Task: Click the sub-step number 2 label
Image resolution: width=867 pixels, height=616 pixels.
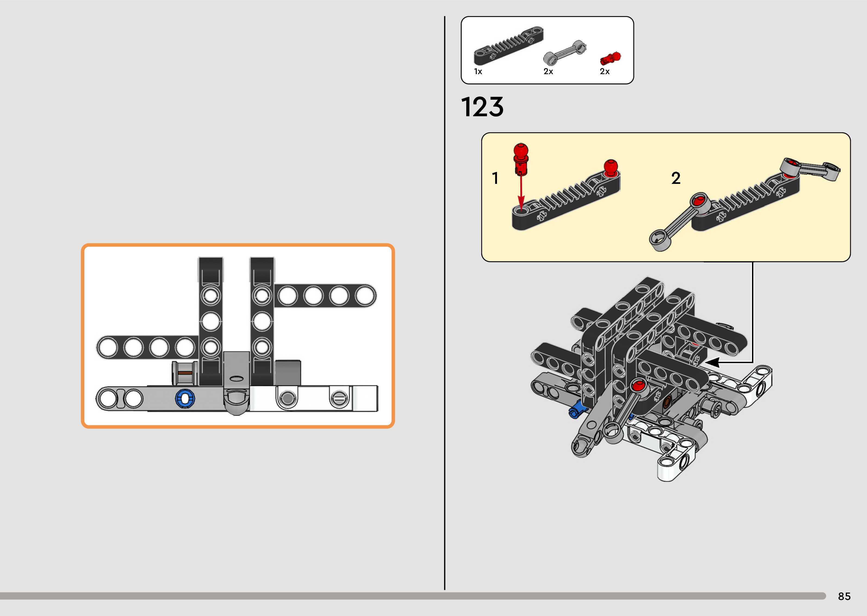Action: [x=676, y=178]
